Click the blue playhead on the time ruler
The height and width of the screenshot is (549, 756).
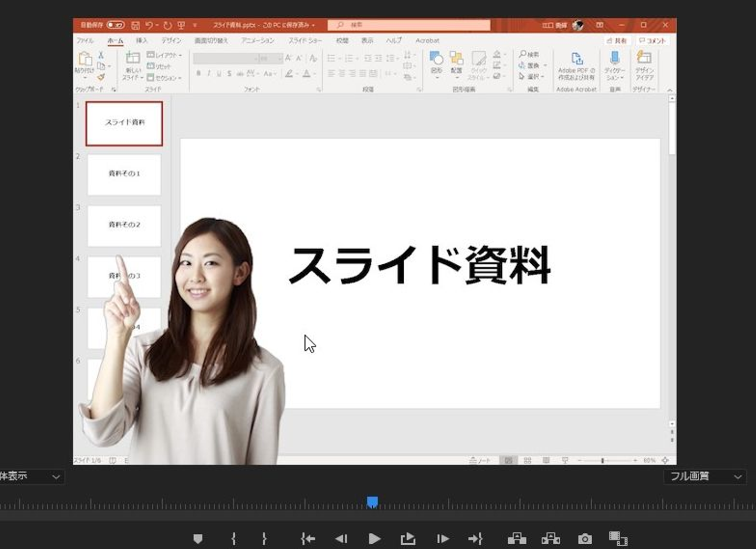(x=372, y=502)
